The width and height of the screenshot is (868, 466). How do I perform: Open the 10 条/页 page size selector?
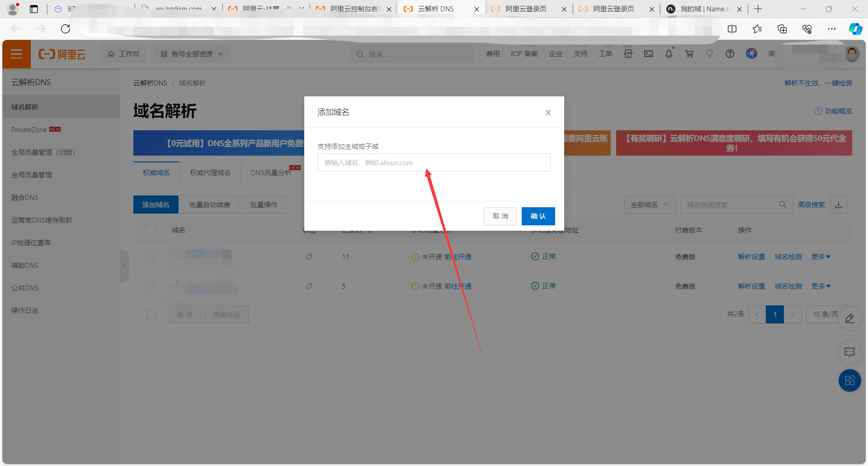(826, 314)
